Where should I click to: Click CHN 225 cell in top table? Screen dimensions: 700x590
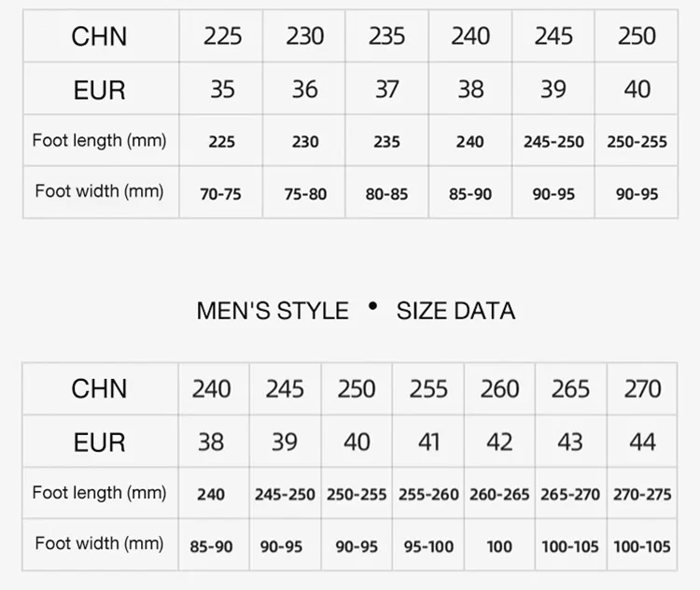[222, 36]
